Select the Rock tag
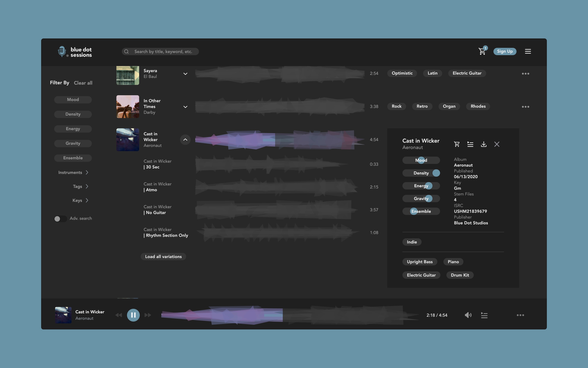Image resolution: width=588 pixels, height=368 pixels. pos(397,106)
